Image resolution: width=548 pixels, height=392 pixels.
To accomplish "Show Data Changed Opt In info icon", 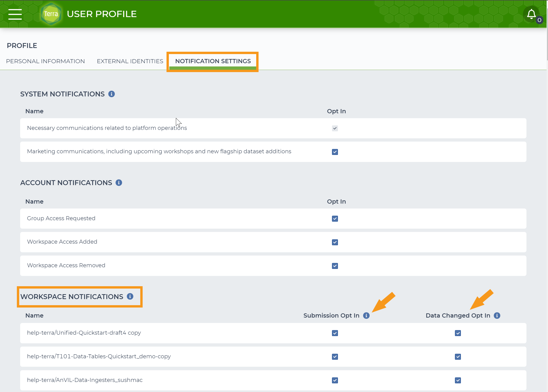I will point(497,315).
